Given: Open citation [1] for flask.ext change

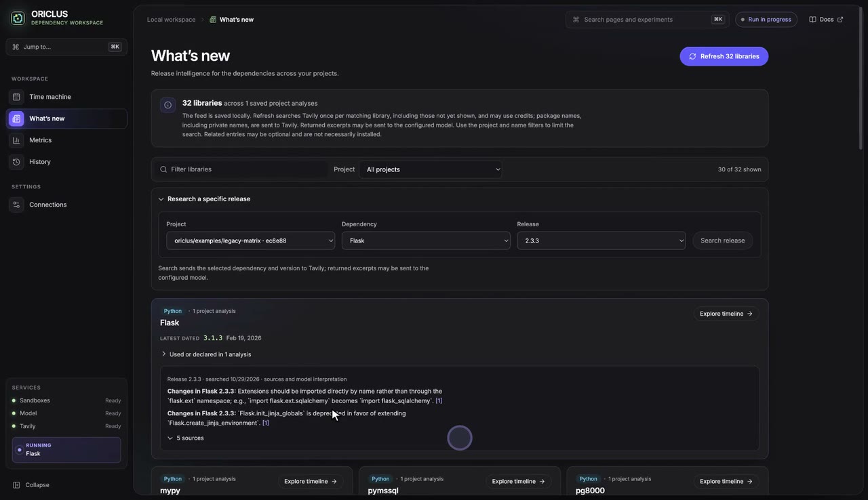Looking at the screenshot, I should (439, 400).
